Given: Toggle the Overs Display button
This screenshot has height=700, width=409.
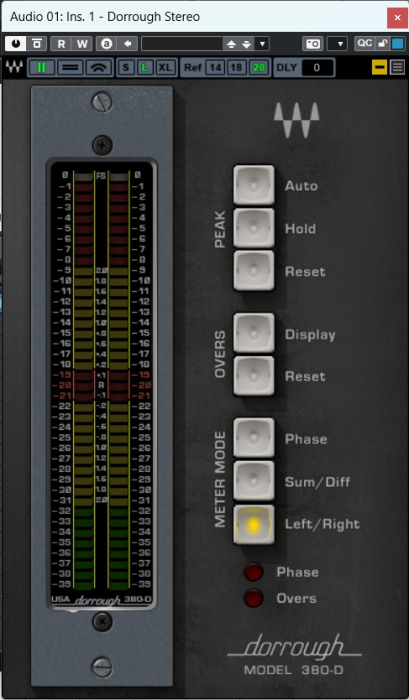Looking at the screenshot, I should 254,333.
